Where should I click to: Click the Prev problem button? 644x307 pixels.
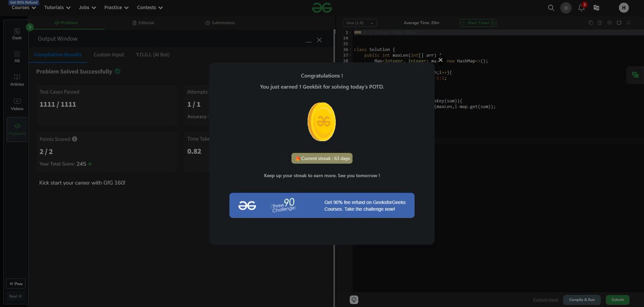pos(16,283)
